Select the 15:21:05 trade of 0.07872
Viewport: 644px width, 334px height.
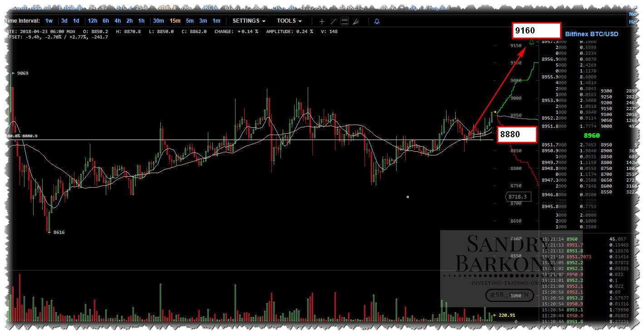tap(586, 262)
